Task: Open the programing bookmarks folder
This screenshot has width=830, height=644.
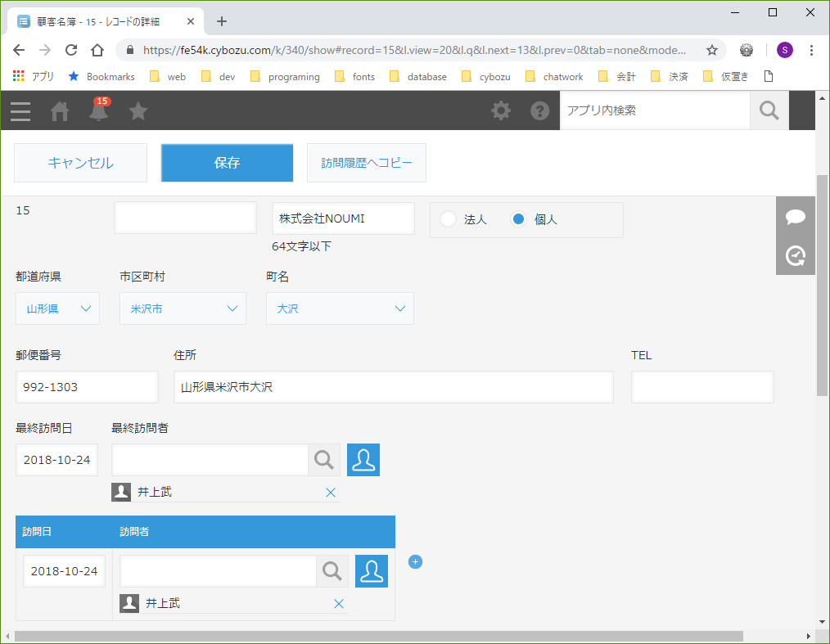Action: click(x=285, y=77)
